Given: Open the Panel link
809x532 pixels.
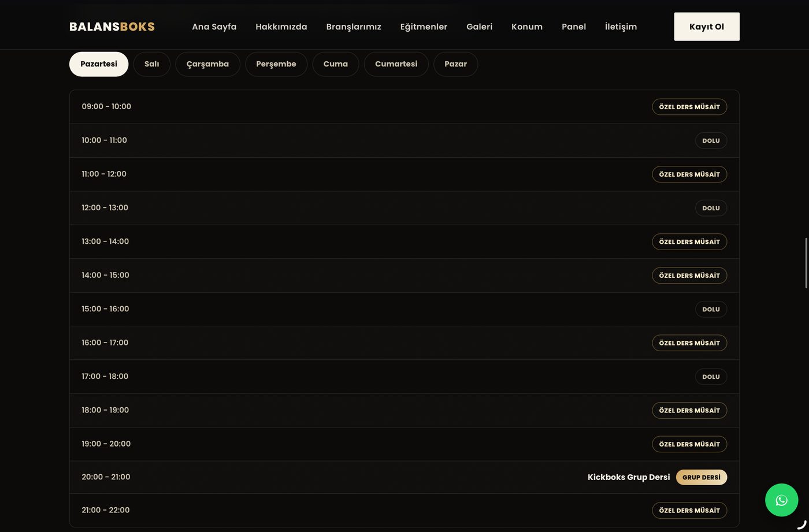Looking at the screenshot, I should coord(574,27).
